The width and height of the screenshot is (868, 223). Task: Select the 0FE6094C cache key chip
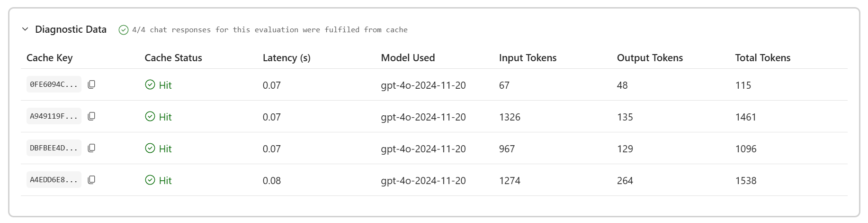54,84
